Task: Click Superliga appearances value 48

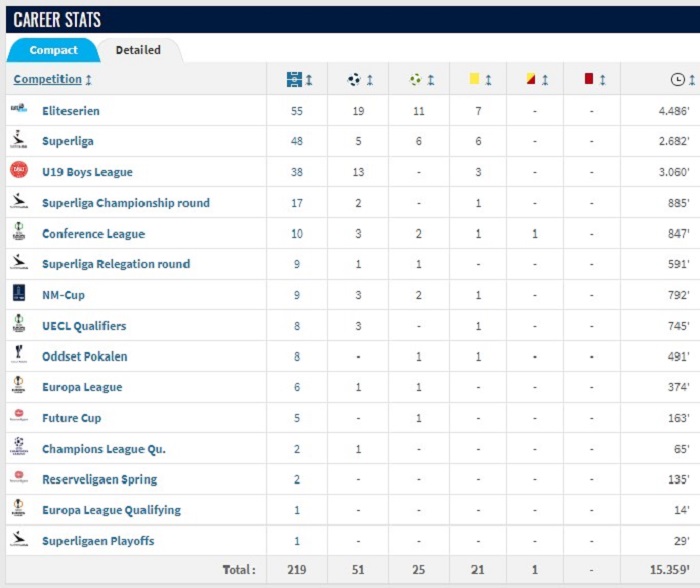Action: tap(297, 142)
